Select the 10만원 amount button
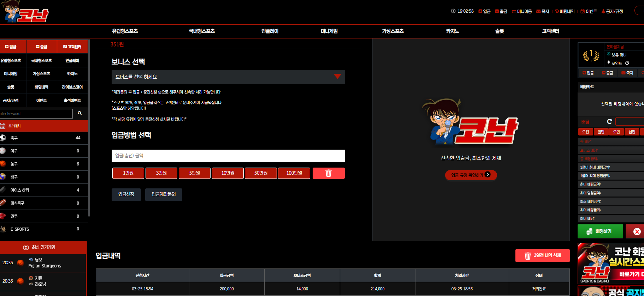Viewport: 644px width, 296px height. 228,173
